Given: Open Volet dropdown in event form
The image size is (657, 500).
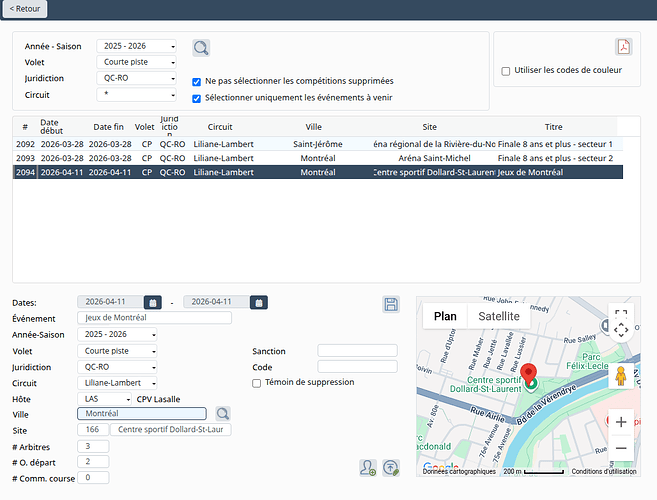Looking at the screenshot, I should click(117, 351).
